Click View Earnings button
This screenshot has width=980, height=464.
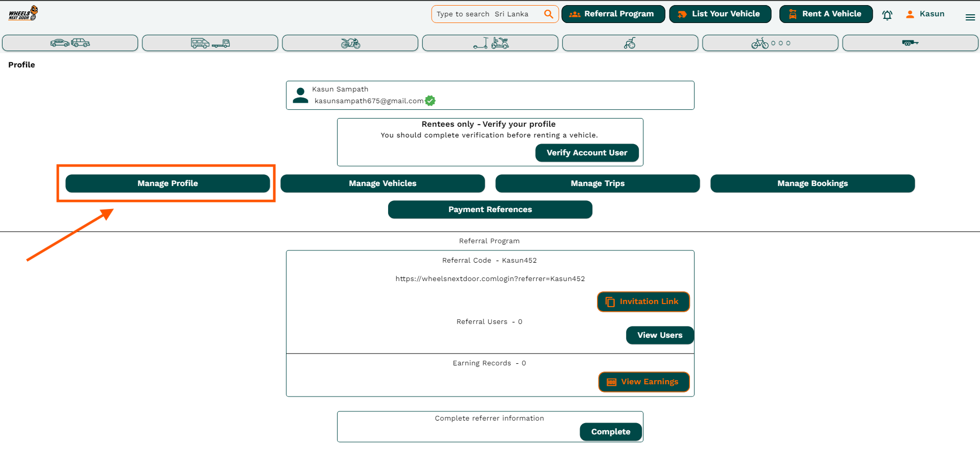point(643,382)
